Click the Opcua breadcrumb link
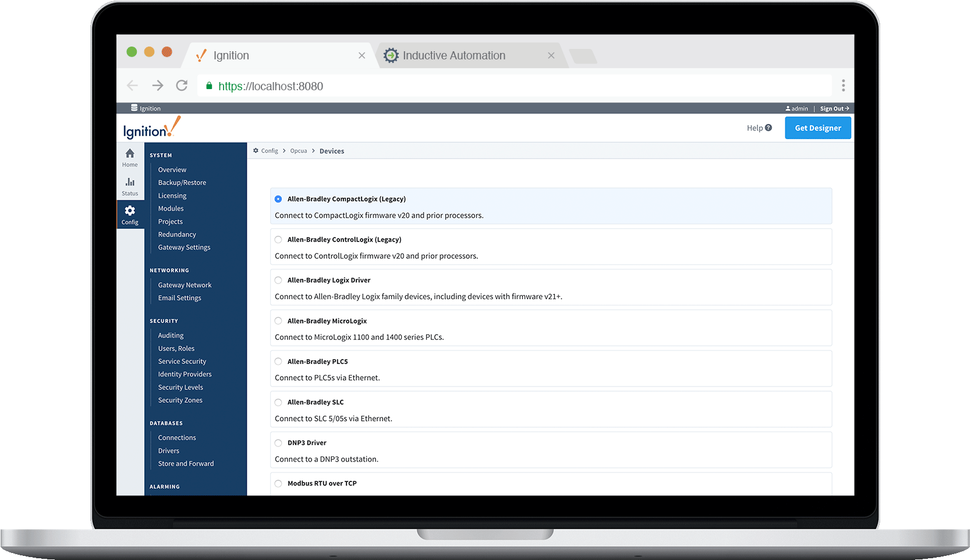971x560 pixels. [299, 151]
